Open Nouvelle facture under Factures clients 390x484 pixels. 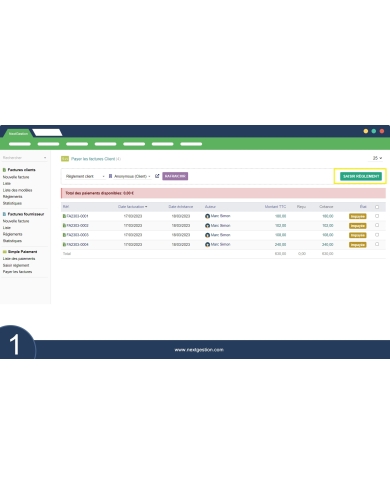pos(16,177)
